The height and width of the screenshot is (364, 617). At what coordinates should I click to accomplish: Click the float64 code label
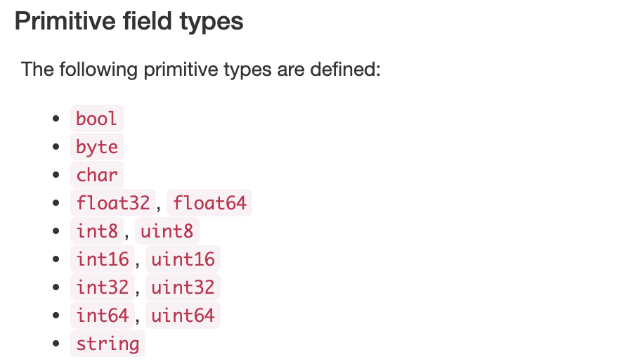[x=209, y=202]
